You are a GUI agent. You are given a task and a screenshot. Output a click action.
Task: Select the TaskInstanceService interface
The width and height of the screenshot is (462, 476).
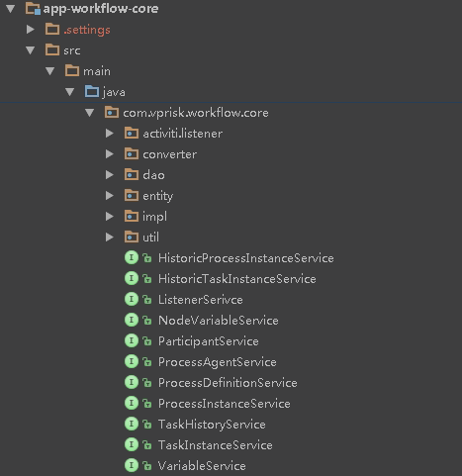point(216,445)
